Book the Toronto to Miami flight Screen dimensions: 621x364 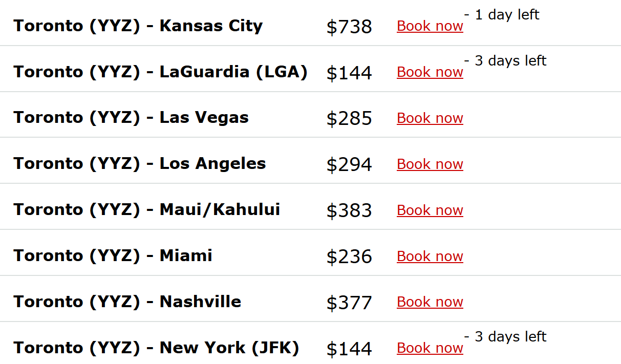[x=430, y=256]
